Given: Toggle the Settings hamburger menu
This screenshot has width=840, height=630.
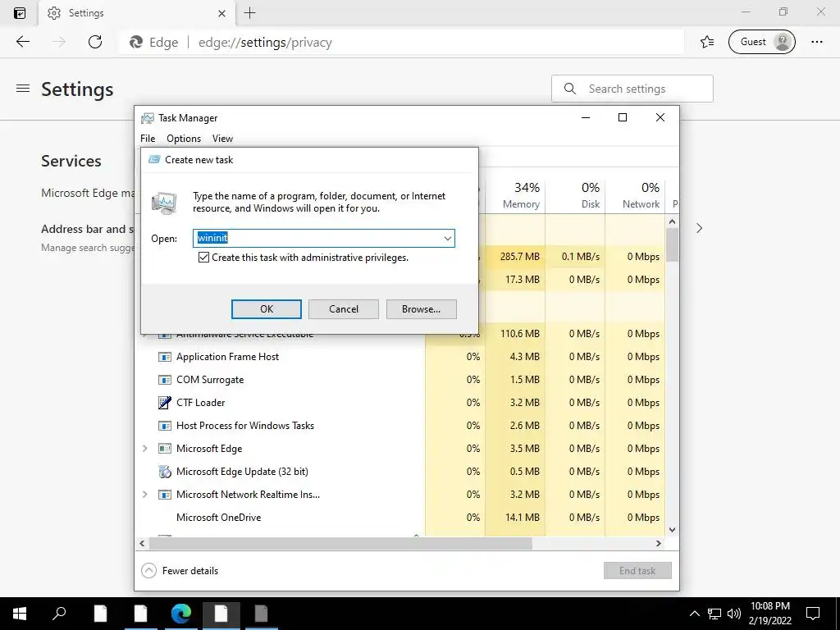Looking at the screenshot, I should click(22, 89).
